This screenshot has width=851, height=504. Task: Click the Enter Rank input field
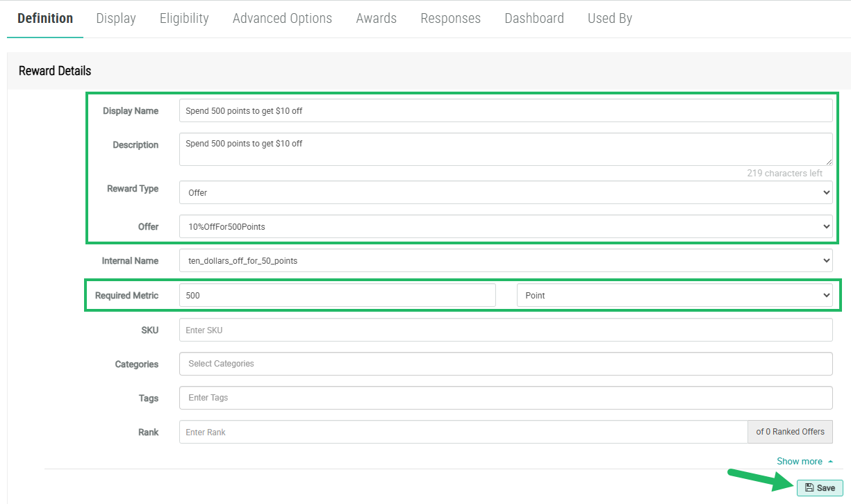[x=463, y=432]
